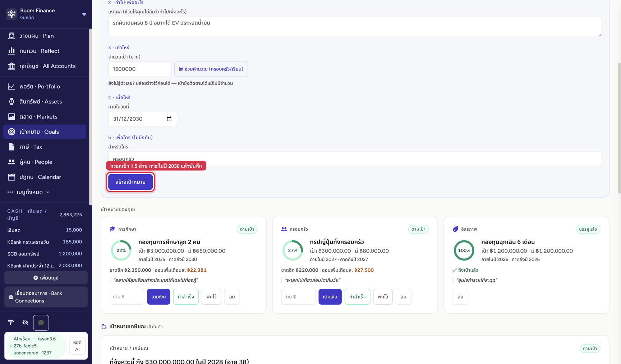Viewport: 621px width, 364px height.
Task: Click the Portfolio line chart icon
Action: coord(11,87)
